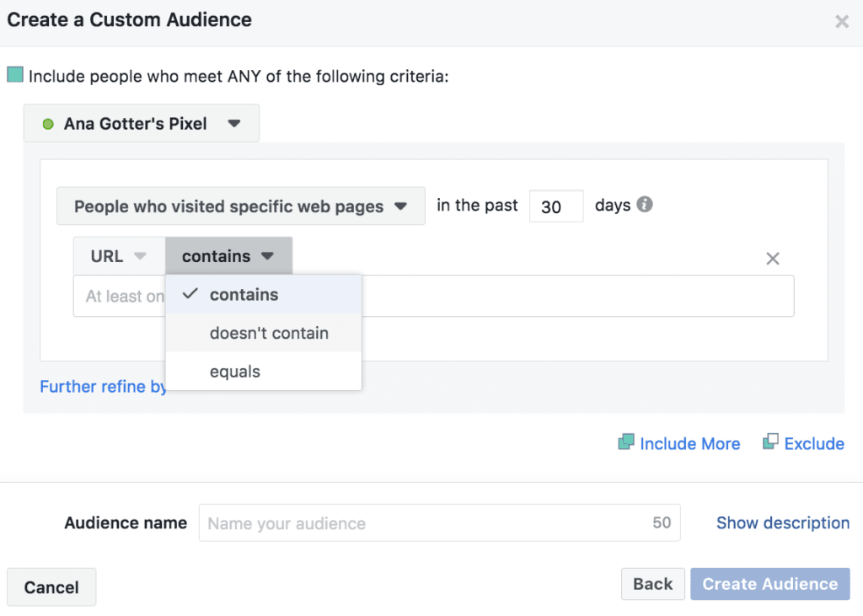
Task: Toggle the Include people criteria checkbox
Action: [x=17, y=75]
